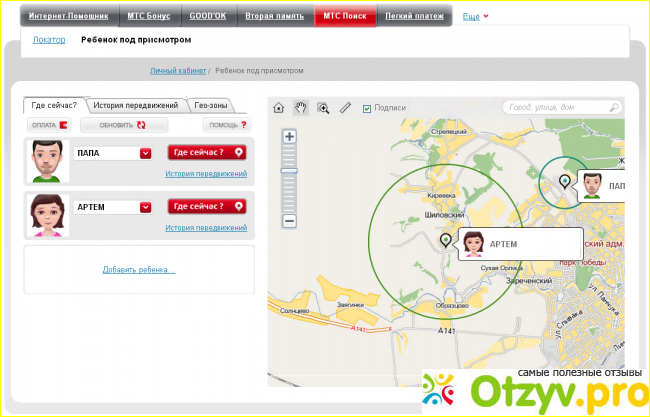The width and height of the screenshot is (650, 417).
Task: Select the ruler measure tool
Action: pos(345,107)
